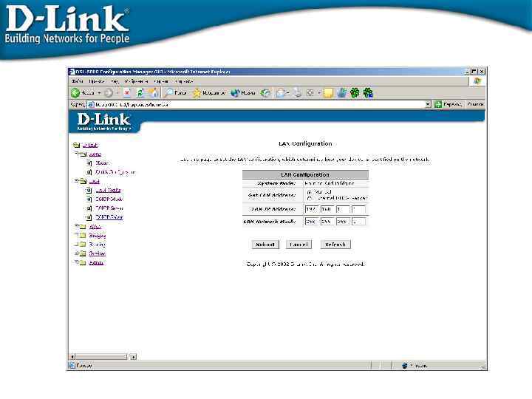Click the page icon in the address bar

point(91,104)
